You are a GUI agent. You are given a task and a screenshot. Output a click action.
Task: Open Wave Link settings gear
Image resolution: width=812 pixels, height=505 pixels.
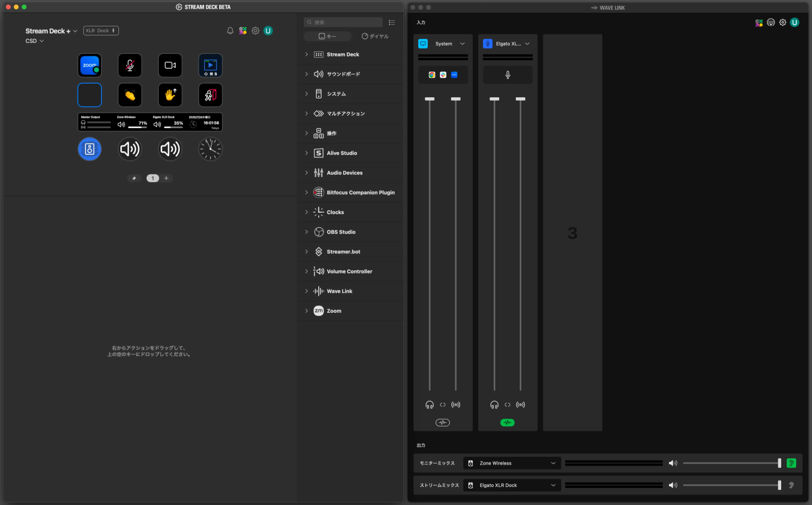pos(783,23)
